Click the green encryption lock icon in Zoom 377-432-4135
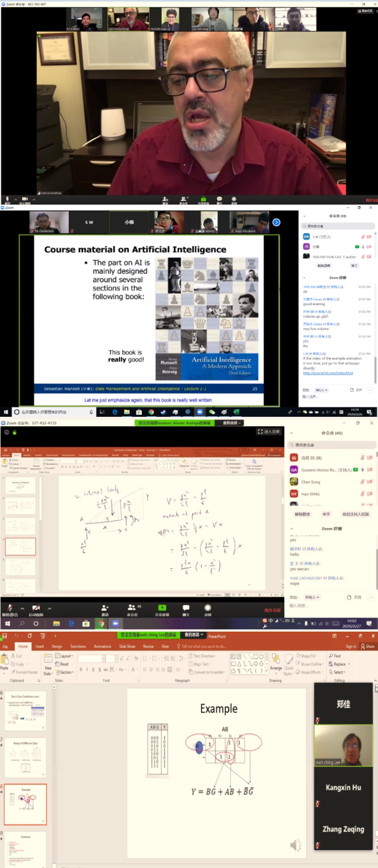The width and height of the screenshot is (378, 868). point(14,432)
